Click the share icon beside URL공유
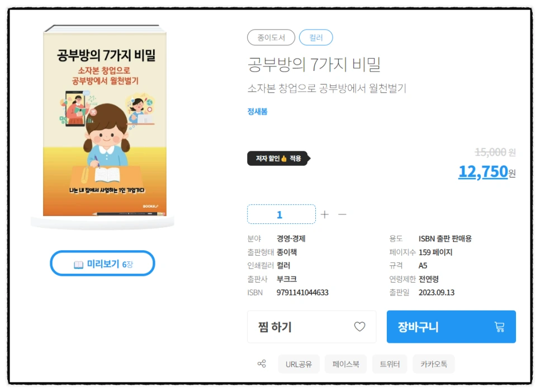This screenshot has width=540, height=392. pyautogui.click(x=262, y=364)
